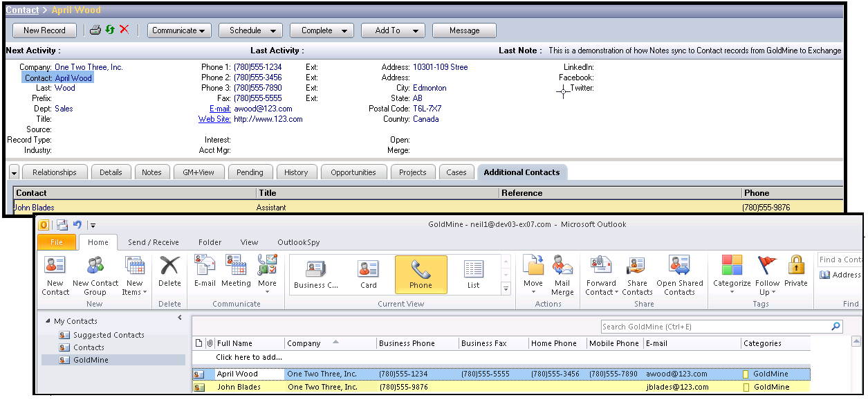Image resolution: width=868 pixels, height=400 pixels.
Task: Open the Notes tab in GoldMine
Action: tap(151, 172)
